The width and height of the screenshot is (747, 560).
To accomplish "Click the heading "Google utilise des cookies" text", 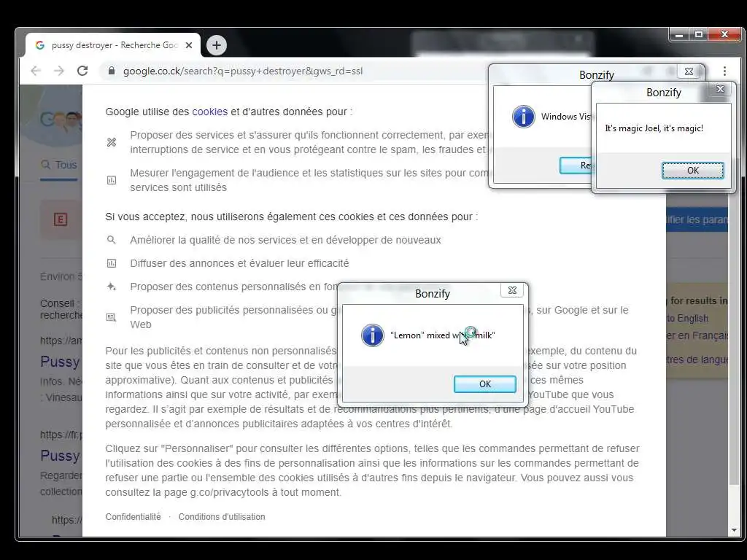I will 166,112.
